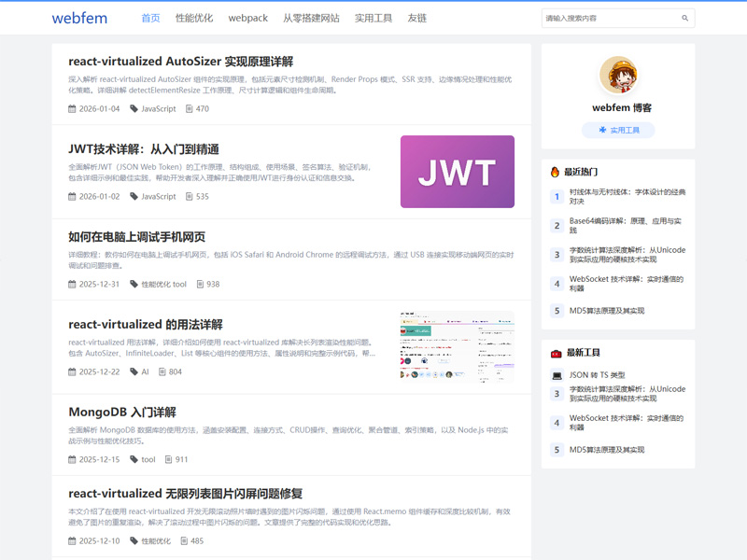Click the search input field
This screenshot has height=560, width=747.
coord(607,18)
